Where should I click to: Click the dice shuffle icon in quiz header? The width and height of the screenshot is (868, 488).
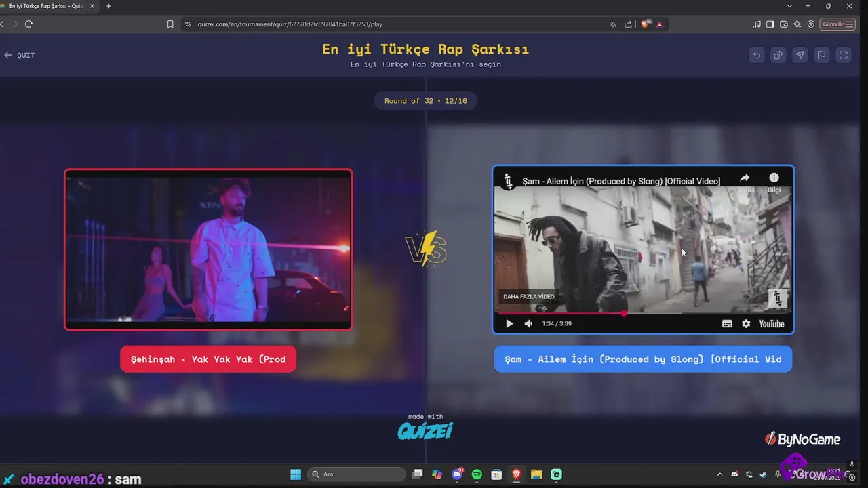778,56
